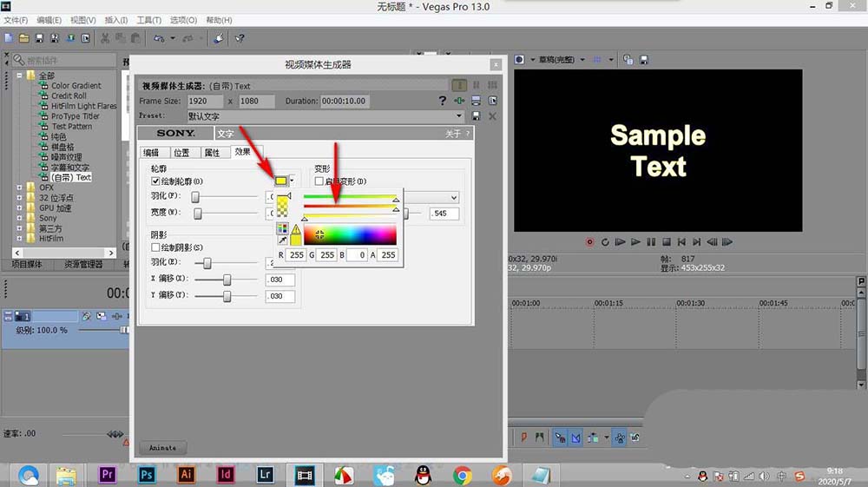Screen dimensions: 868x487
Task: Open the 编辑(E) menu
Action: click(x=49, y=20)
